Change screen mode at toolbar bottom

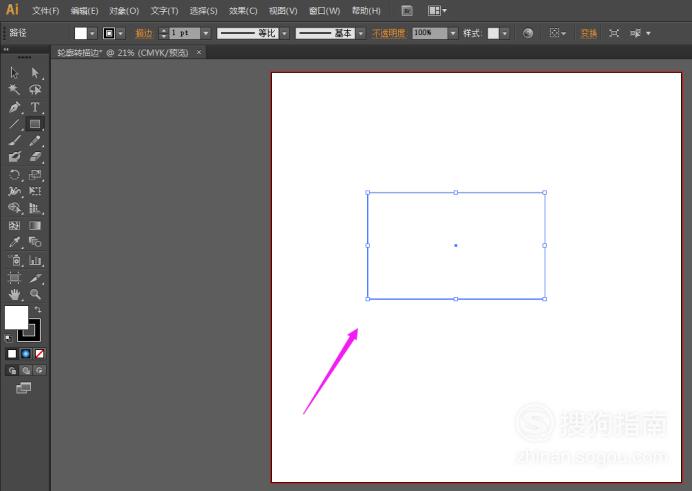[x=24, y=388]
